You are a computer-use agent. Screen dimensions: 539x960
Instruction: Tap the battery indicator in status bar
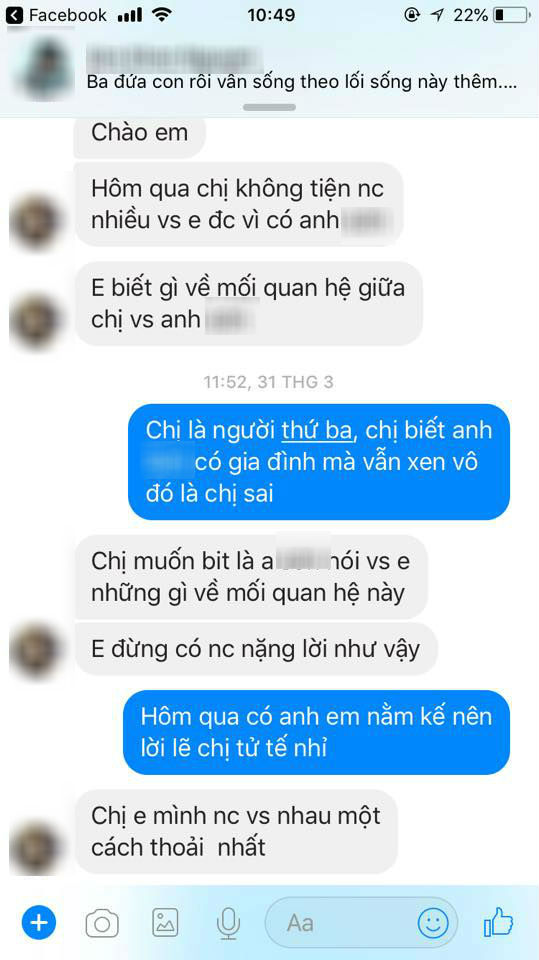[511, 15]
